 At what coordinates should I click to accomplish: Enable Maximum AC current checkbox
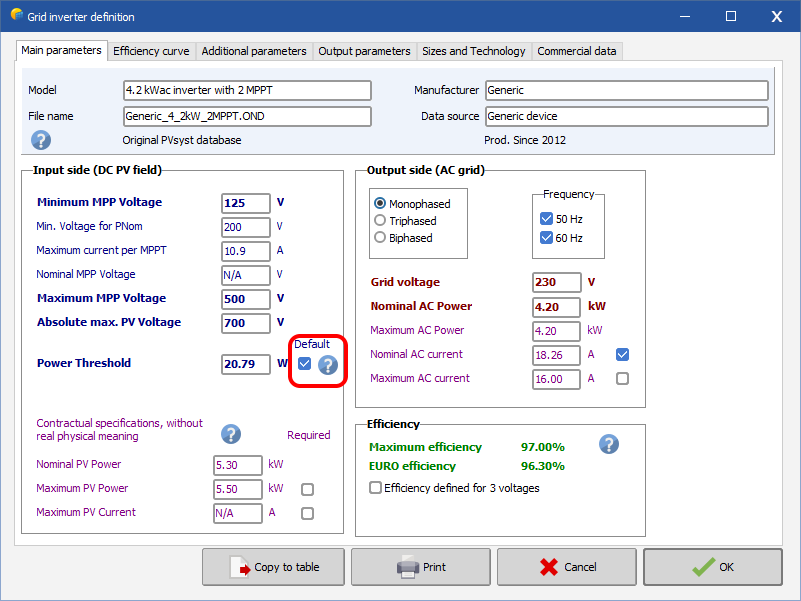click(x=622, y=379)
